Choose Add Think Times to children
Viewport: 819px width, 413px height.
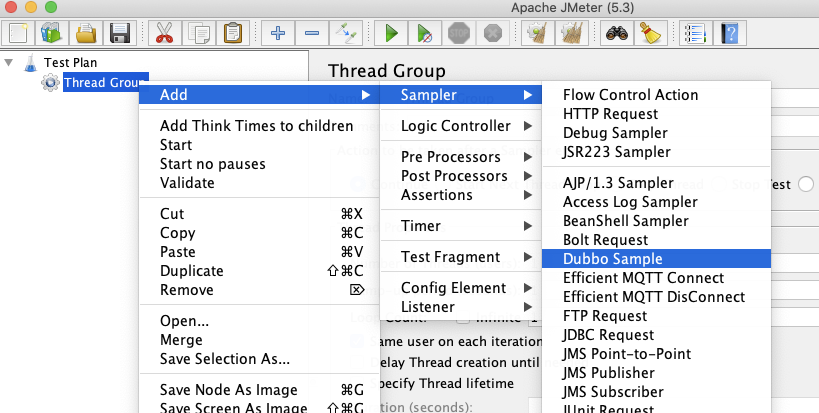(x=259, y=126)
